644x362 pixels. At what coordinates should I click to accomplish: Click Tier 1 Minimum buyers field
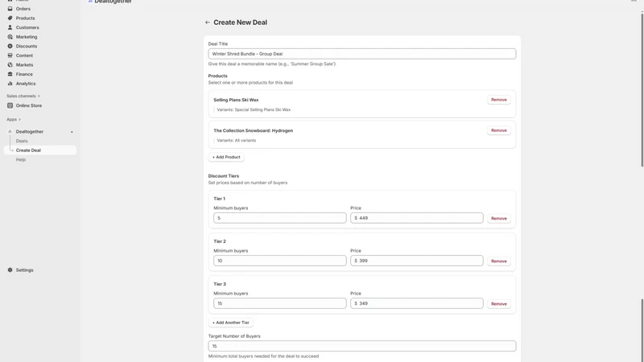(x=279, y=218)
